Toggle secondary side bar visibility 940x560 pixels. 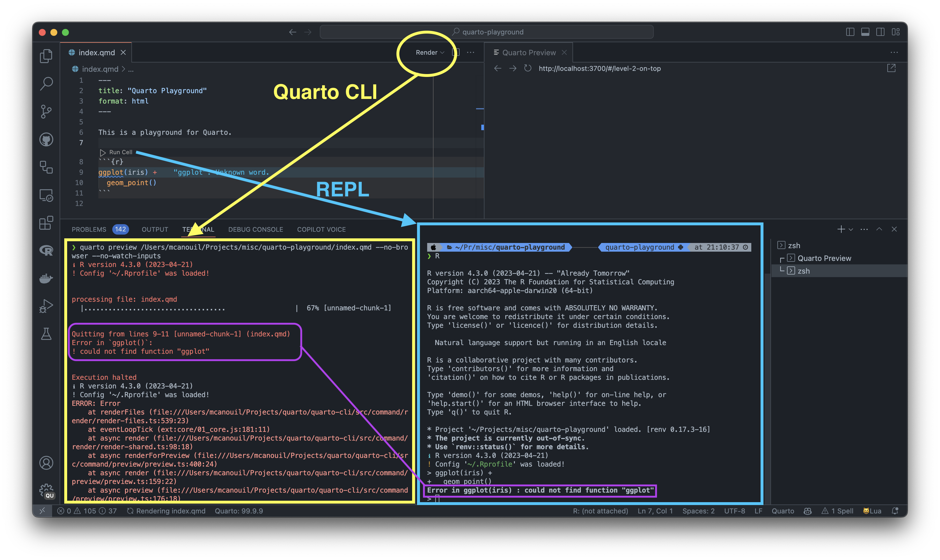[880, 32]
